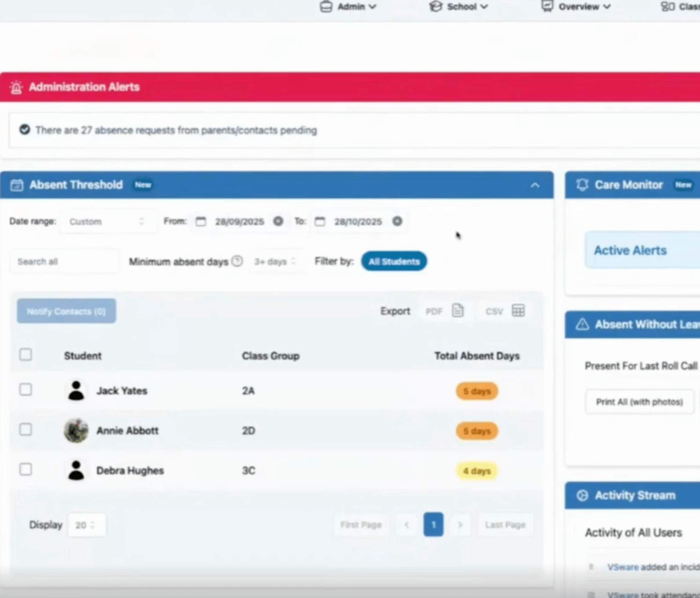Select the Jack Yates row checkbox
The image size is (700, 598).
click(x=25, y=390)
